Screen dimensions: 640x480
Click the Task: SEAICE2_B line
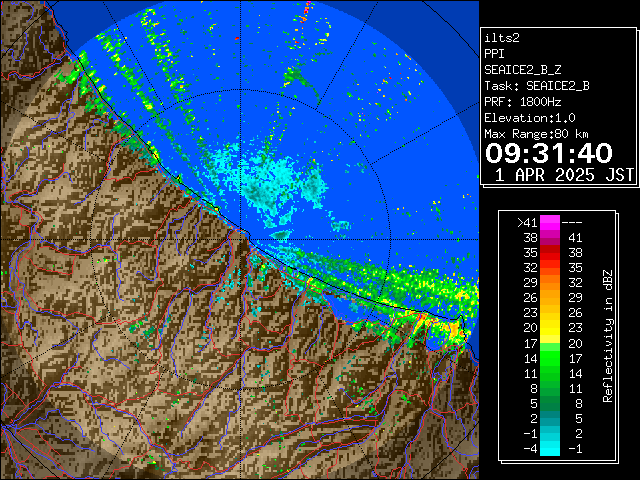(537, 86)
